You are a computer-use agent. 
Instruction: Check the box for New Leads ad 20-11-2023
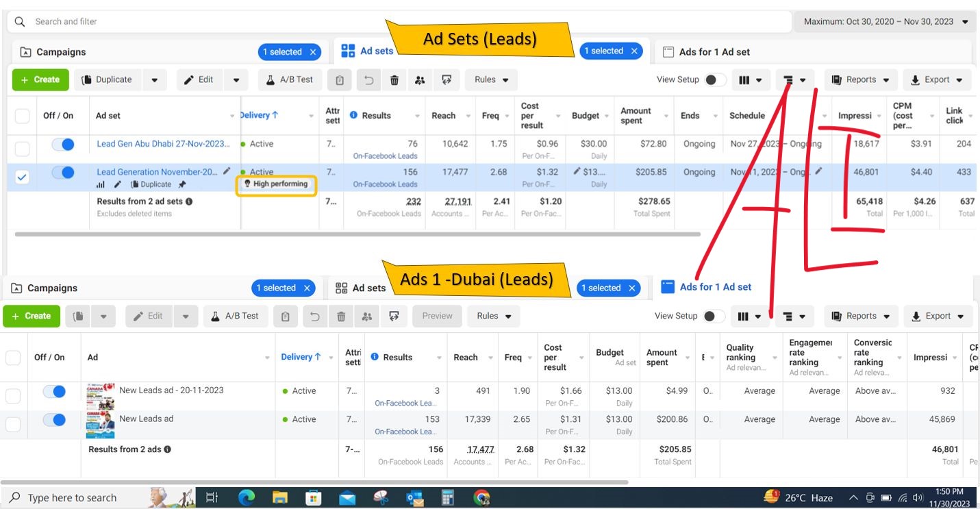pos(13,395)
